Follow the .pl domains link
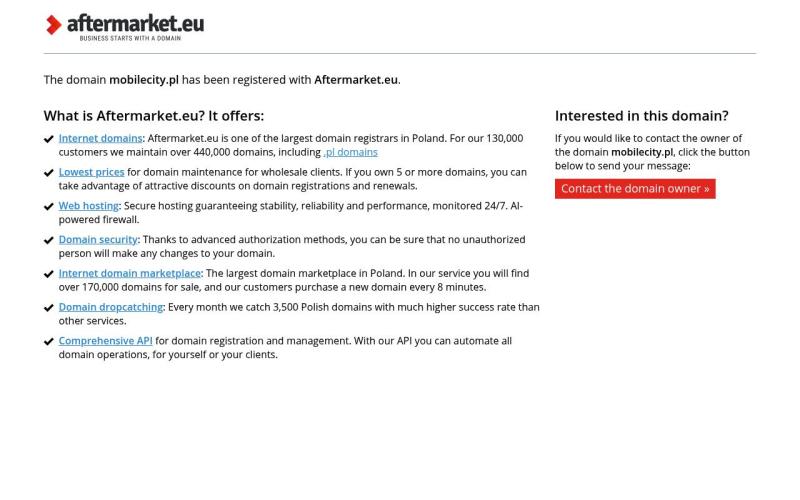The image size is (800, 500). coord(351,152)
